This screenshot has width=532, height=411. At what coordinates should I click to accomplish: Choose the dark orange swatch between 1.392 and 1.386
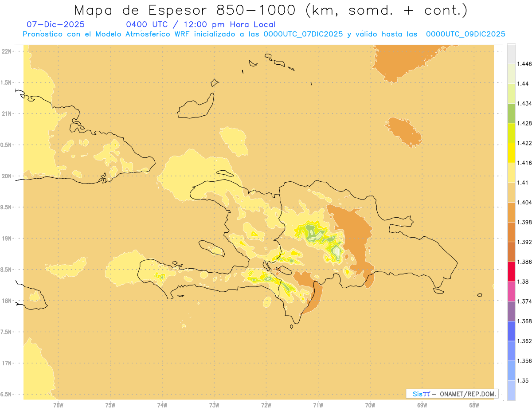(511, 252)
